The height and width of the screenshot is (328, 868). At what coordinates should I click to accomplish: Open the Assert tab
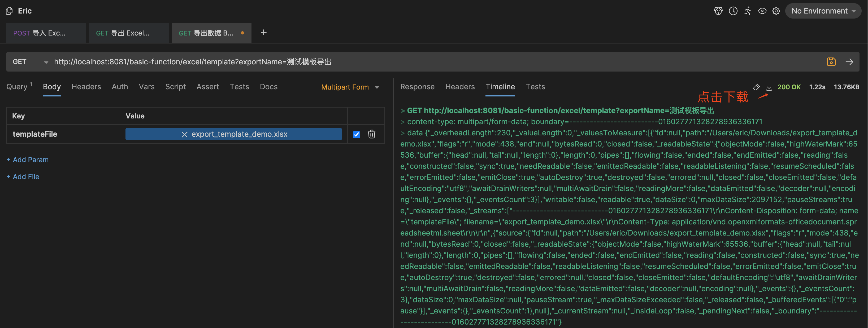click(x=207, y=86)
